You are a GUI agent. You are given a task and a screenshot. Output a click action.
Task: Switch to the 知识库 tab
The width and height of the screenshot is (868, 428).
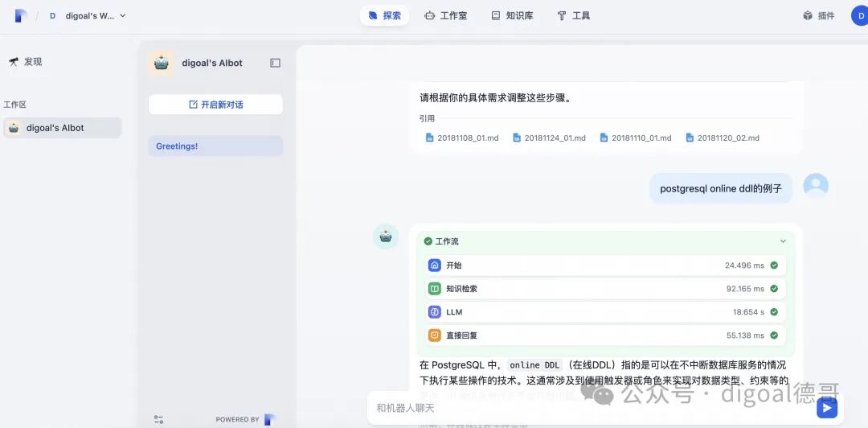click(512, 15)
